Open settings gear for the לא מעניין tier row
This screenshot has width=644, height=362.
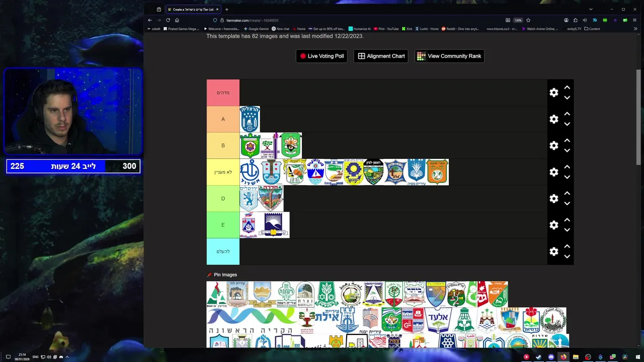coord(554,172)
